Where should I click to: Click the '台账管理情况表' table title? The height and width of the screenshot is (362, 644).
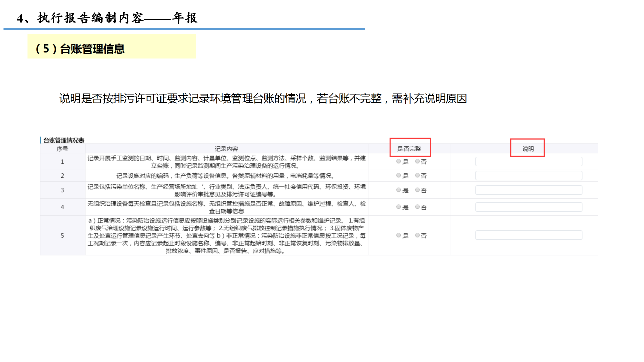[x=63, y=140]
